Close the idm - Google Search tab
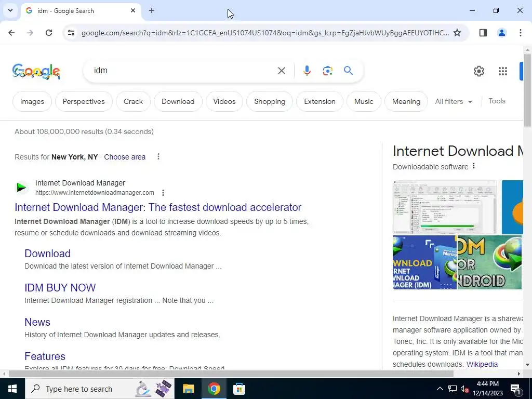This screenshot has width=532, height=399. [x=133, y=10]
